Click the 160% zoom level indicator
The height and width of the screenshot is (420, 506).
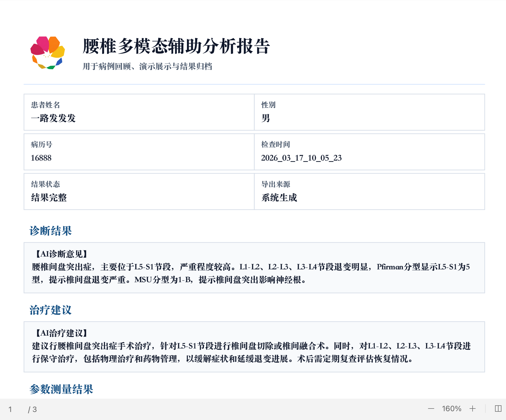coord(451,409)
